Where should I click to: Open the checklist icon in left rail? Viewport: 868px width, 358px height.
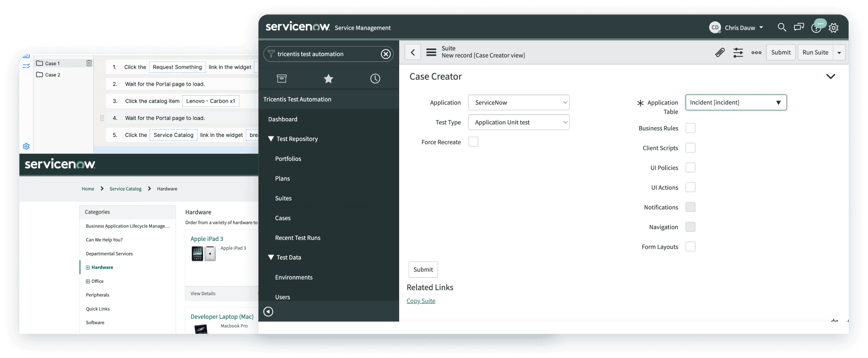coord(26,66)
